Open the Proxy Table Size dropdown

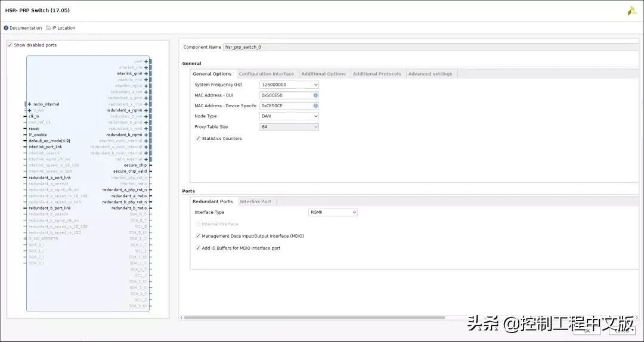tap(289, 127)
